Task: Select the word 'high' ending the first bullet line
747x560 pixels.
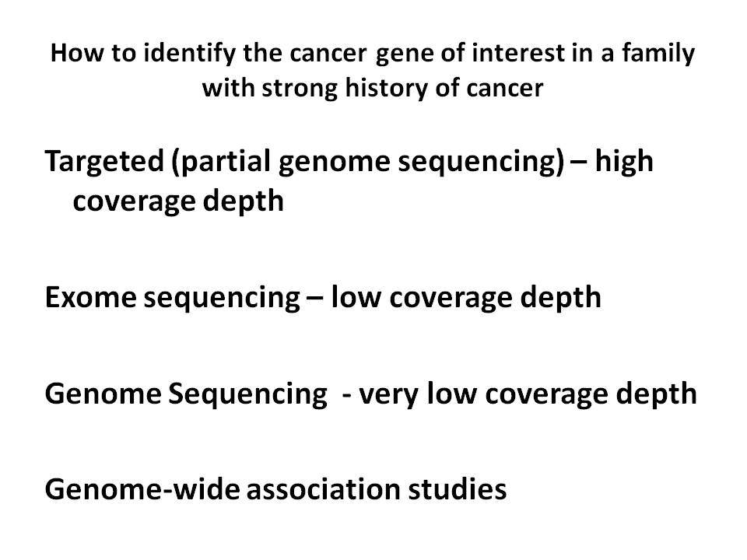Action: pyautogui.click(x=624, y=160)
